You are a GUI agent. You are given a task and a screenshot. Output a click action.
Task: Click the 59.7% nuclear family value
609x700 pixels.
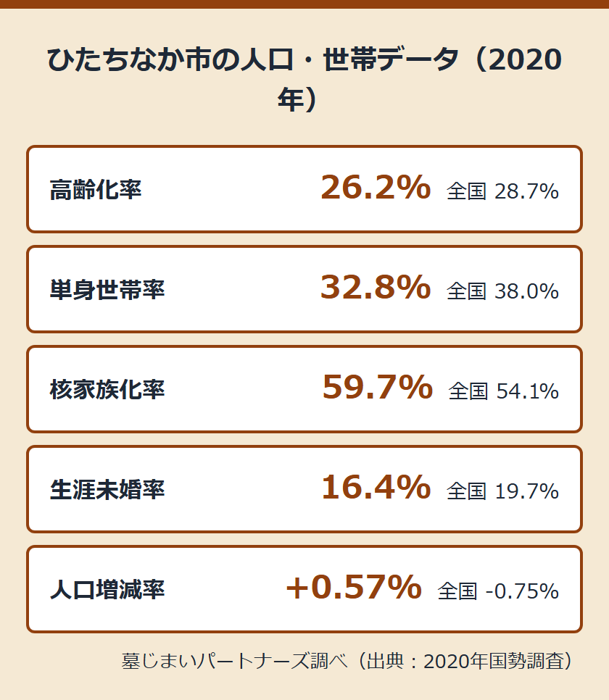(378, 387)
